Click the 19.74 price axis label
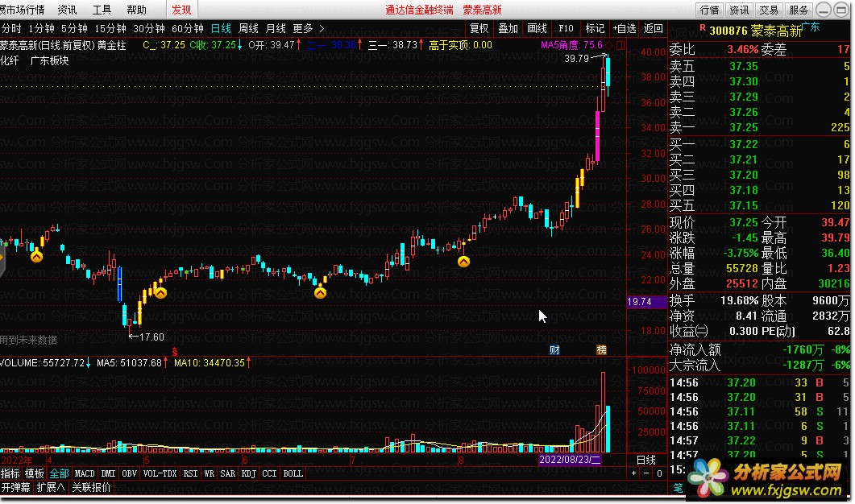The width and height of the screenshot is (855, 504). (647, 301)
